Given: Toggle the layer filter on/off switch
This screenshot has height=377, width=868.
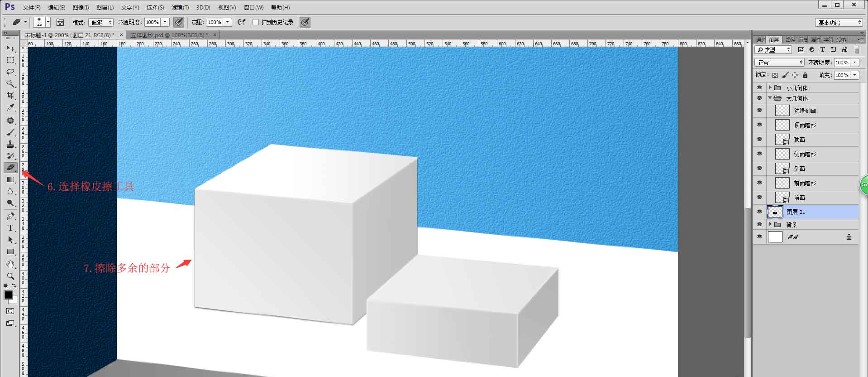Looking at the screenshot, I should pyautogui.click(x=857, y=50).
